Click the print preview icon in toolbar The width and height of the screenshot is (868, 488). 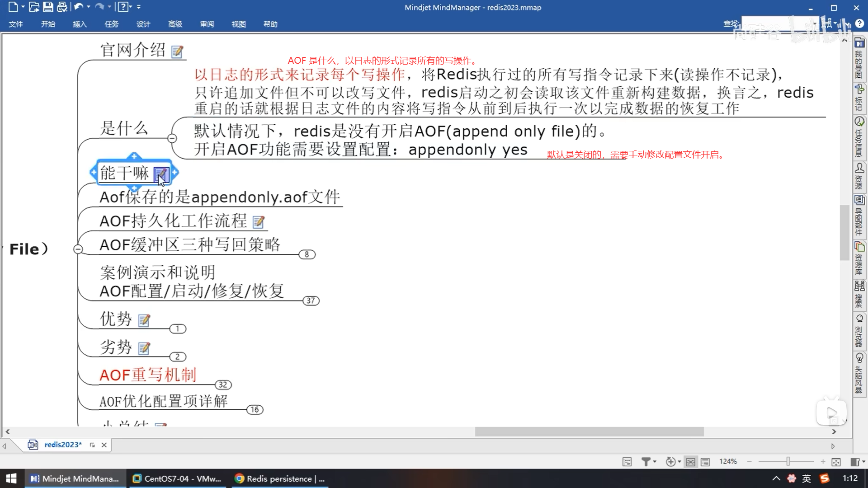pos(62,7)
